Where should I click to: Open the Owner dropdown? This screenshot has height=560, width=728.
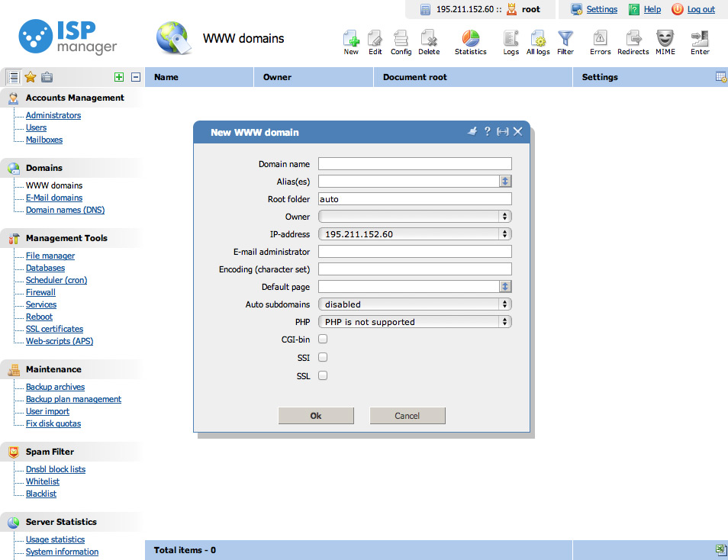point(414,217)
